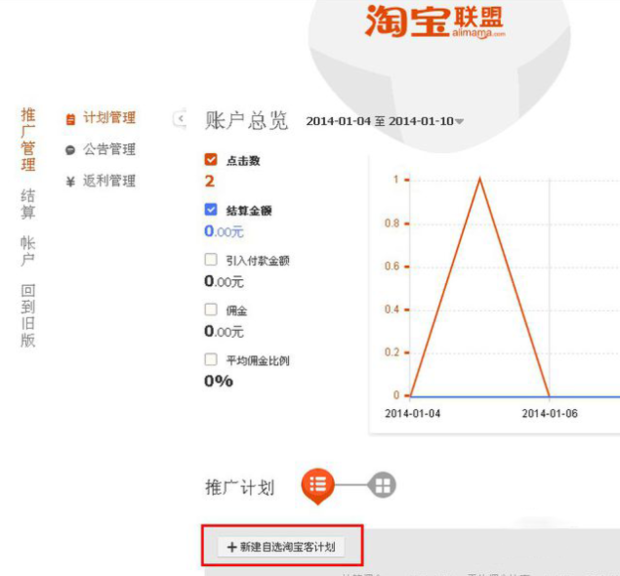Screen dimensions: 620x576
Task: Select the 帐户 vertical navigation tab
Action: tap(28, 251)
